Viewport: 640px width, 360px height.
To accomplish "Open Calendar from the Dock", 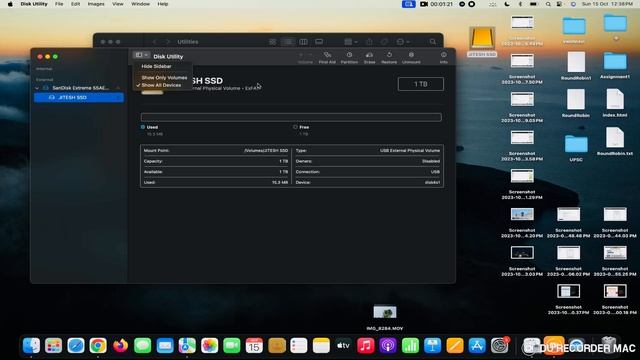I will coord(254,346).
